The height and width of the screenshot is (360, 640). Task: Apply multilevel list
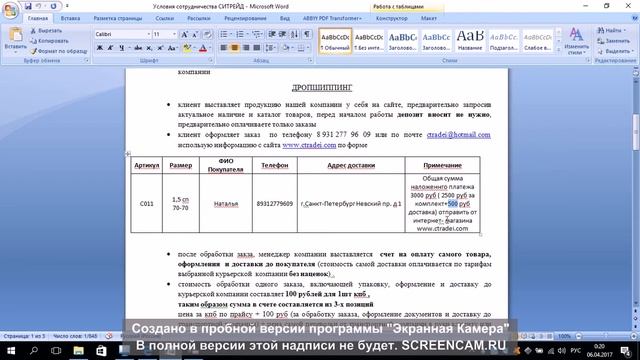tap(256, 34)
